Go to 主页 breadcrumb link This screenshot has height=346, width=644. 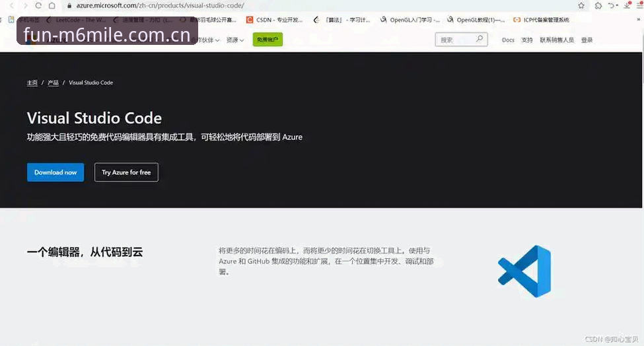tap(32, 83)
